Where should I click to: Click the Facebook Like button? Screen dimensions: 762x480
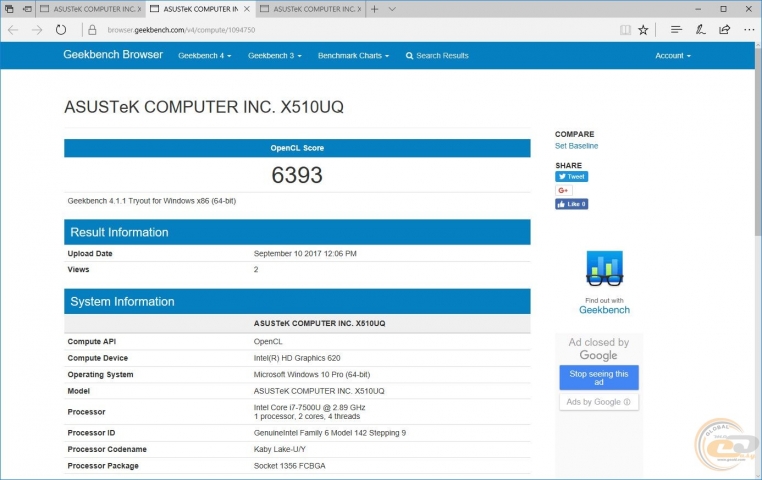[x=572, y=204]
